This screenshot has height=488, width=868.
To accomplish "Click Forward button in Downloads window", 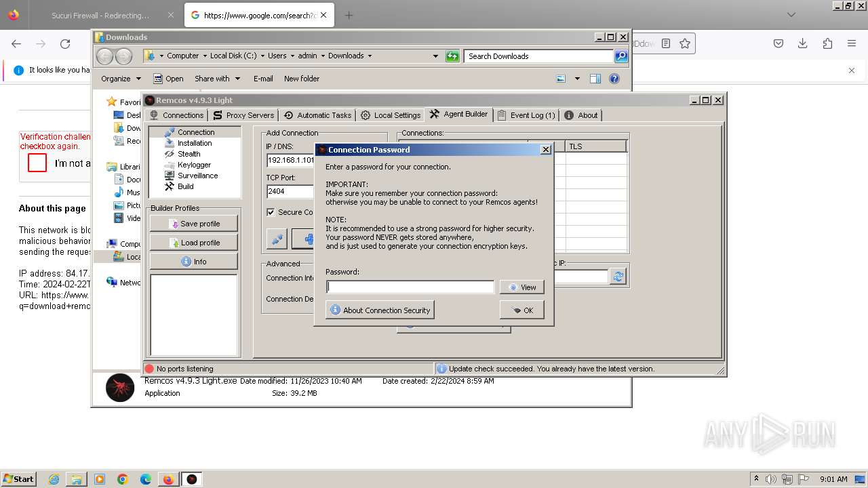I will [123, 56].
